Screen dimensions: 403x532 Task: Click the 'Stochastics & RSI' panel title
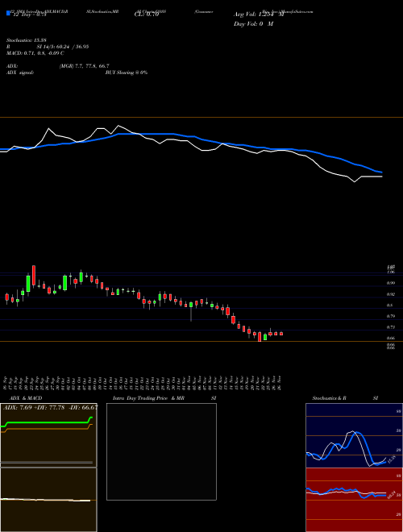(x=345, y=398)
